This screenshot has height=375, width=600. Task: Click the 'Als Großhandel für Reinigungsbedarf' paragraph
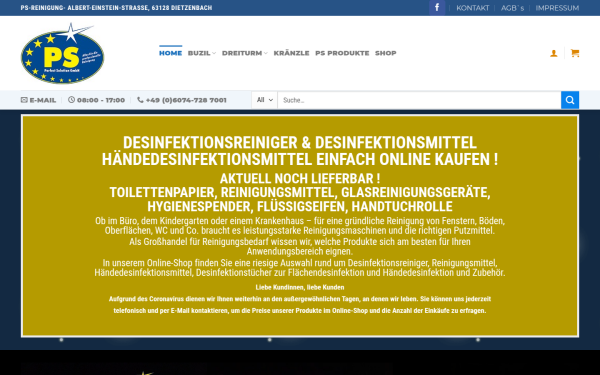click(x=300, y=246)
